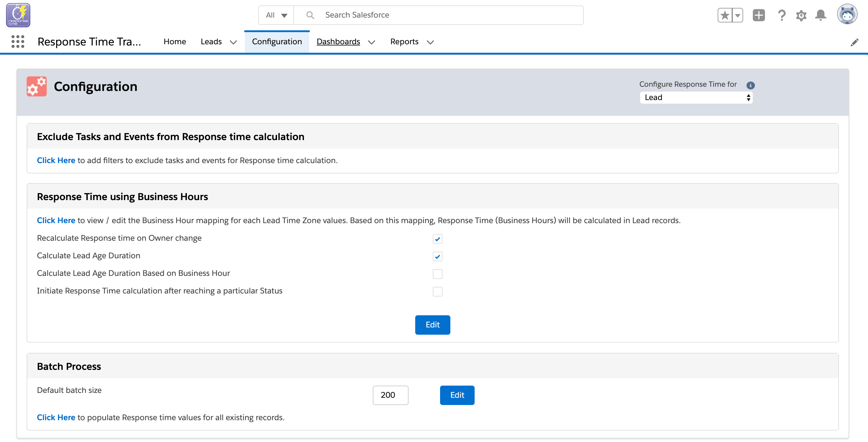This screenshot has width=868, height=442.
Task: Expand the Leads tab chevron menu
Action: (x=233, y=42)
